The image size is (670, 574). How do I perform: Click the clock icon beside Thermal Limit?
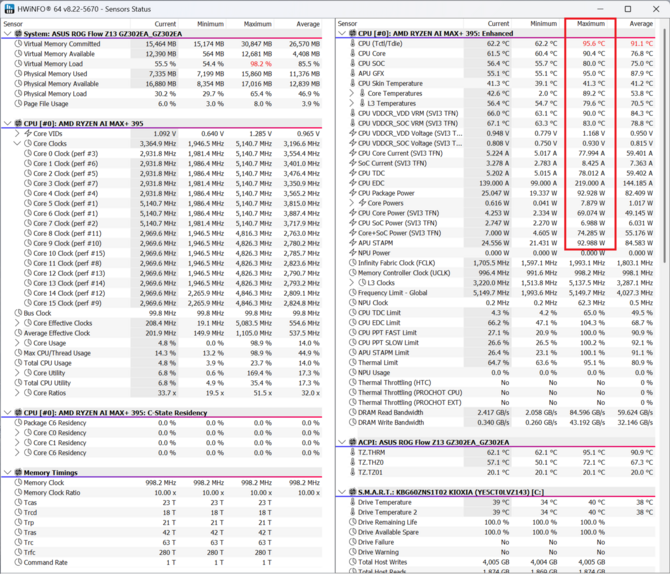pyautogui.click(x=353, y=362)
